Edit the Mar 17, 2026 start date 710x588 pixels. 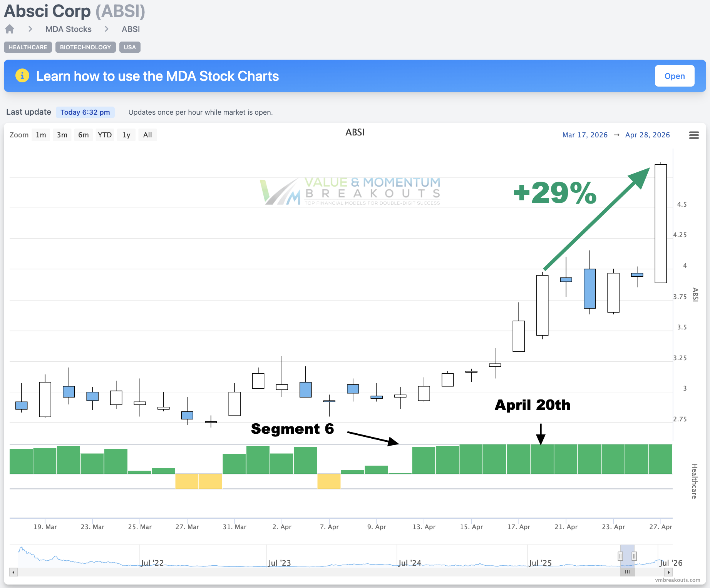[x=585, y=135]
